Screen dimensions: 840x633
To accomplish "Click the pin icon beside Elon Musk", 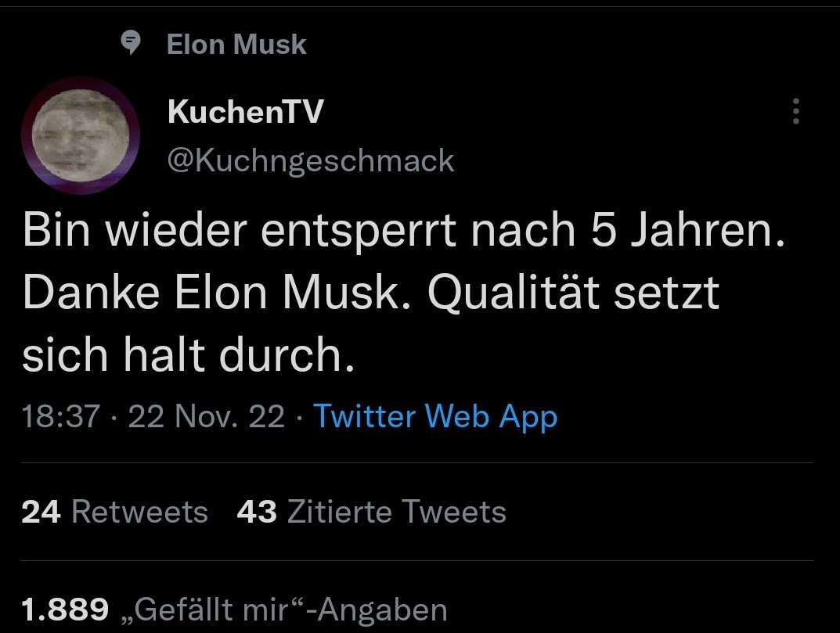I will 132,45.
